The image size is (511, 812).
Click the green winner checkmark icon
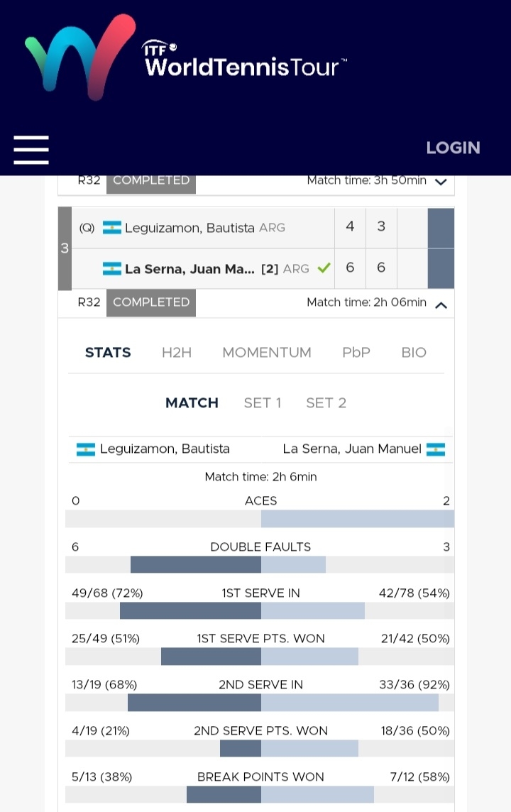324,268
